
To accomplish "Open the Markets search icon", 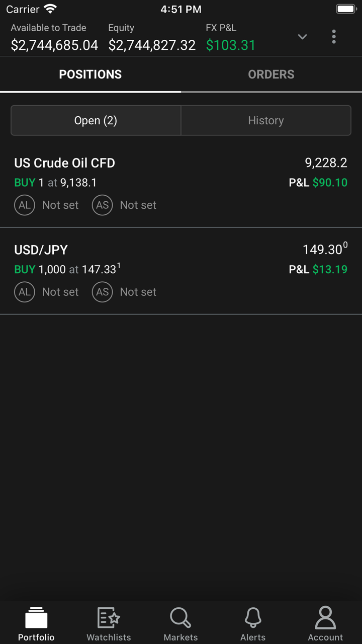I will tap(180, 618).
